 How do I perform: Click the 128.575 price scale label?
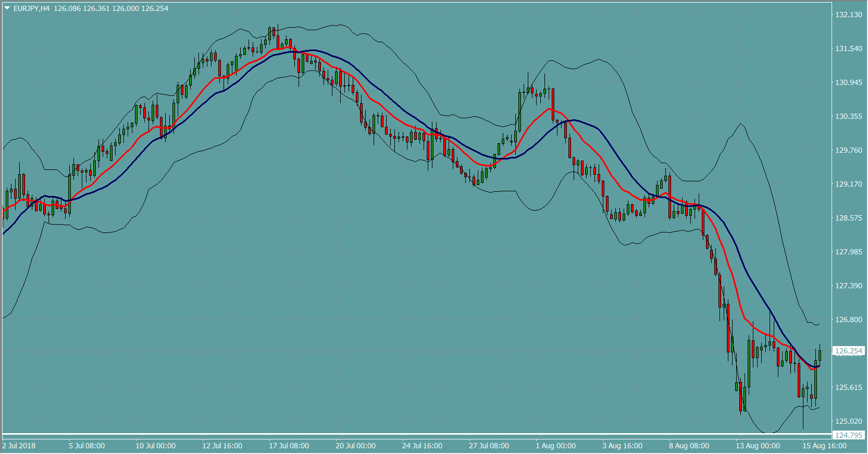(849, 218)
